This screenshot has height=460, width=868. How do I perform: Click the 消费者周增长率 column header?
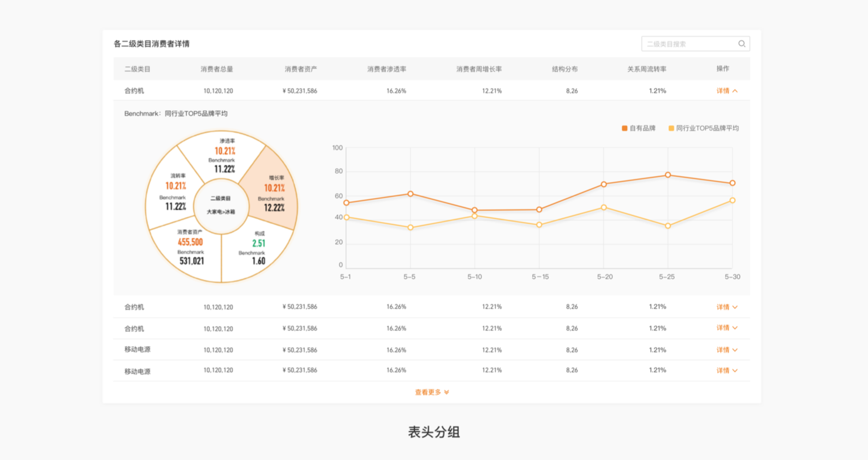pyautogui.click(x=479, y=69)
